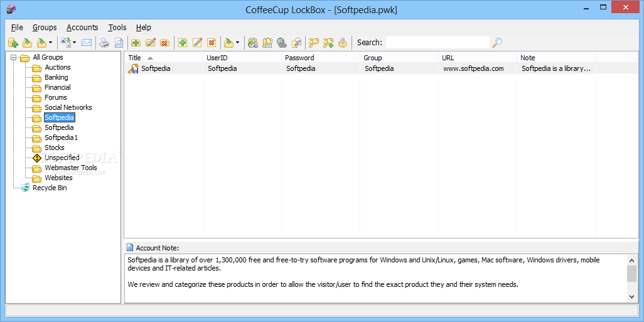Click the Edit note page-pencil icon
Image resolution: width=644 pixels, height=322 pixels.
point(296,42)
